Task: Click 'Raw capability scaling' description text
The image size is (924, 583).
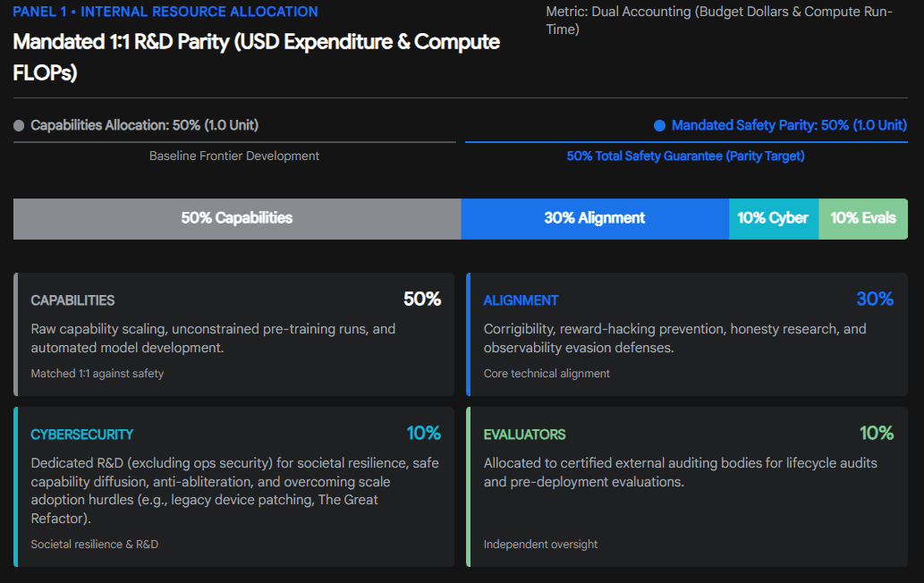Action: [213, 338]
